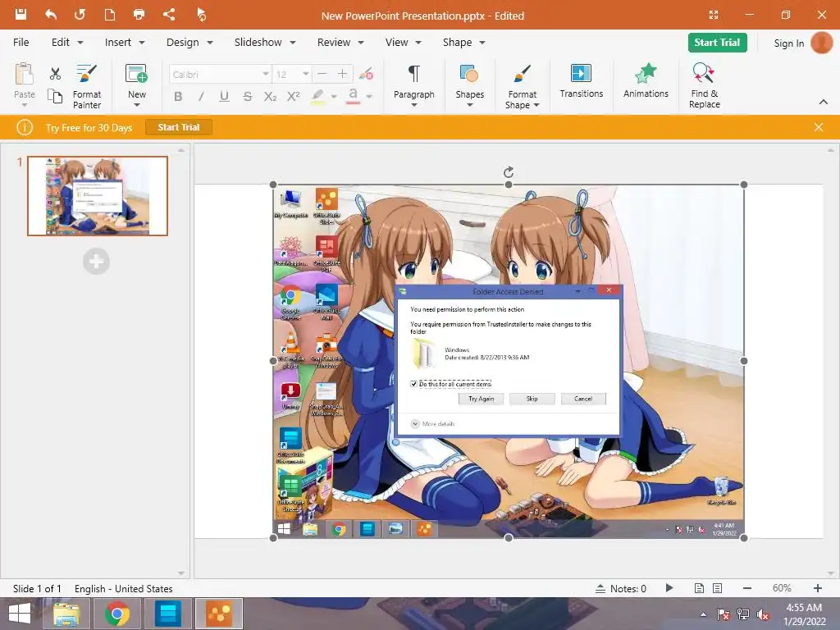Toggle Subscript formatting
840x630 pixels.
point(270,97)
